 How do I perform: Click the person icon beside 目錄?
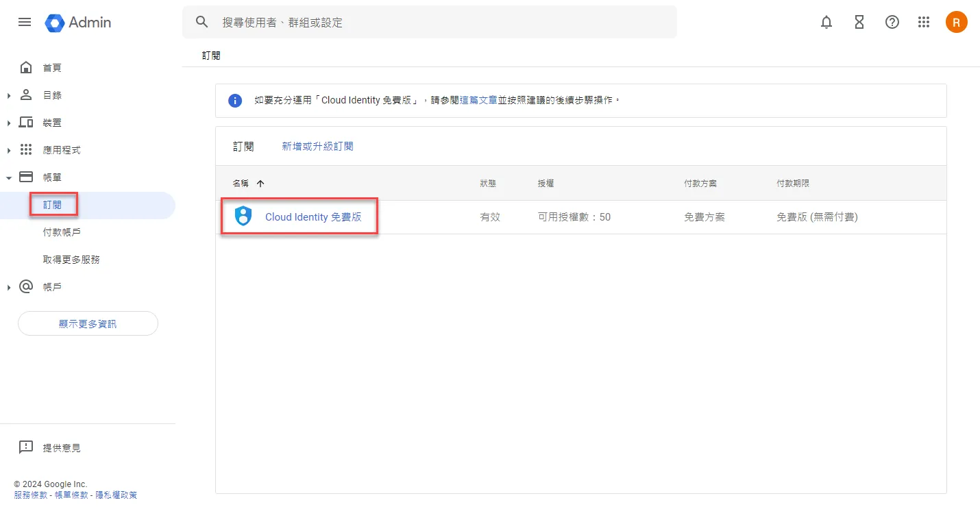click(x=26, y=95)
